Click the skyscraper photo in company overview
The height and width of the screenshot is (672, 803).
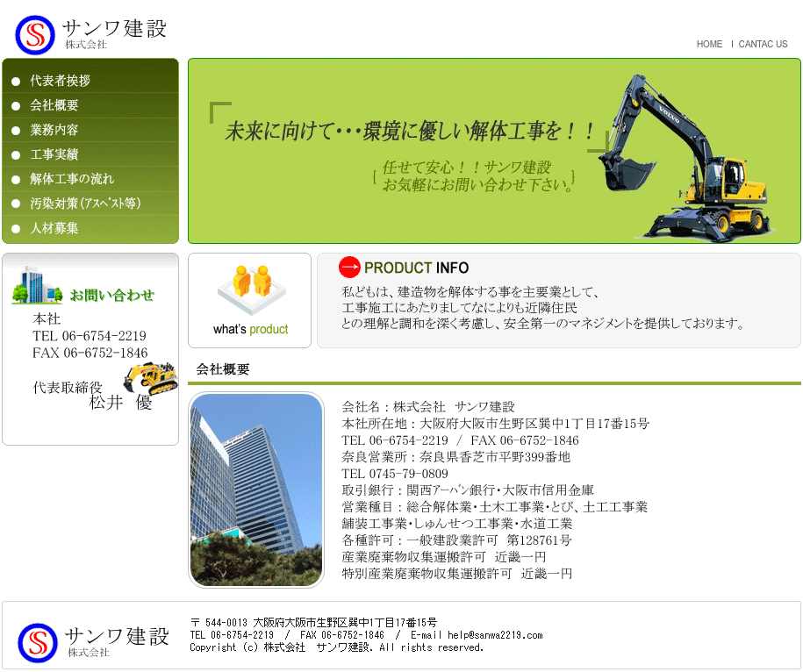click(x=256, y=490)
